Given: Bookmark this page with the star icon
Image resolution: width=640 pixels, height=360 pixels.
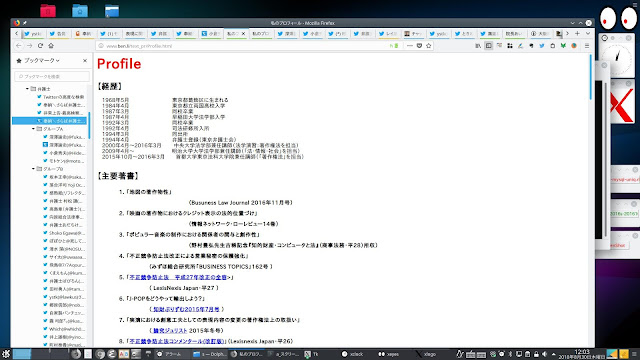Looking at the screenshot, I should point(429,46).
